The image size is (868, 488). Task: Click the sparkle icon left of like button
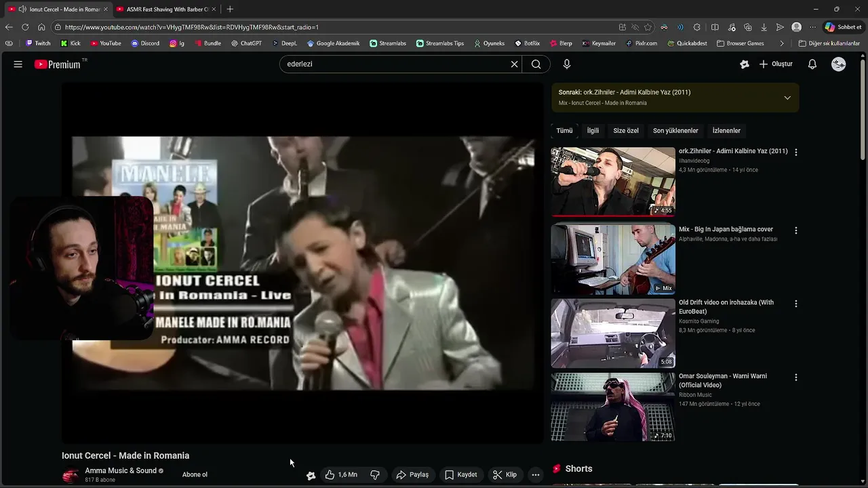tap(311, 475)
